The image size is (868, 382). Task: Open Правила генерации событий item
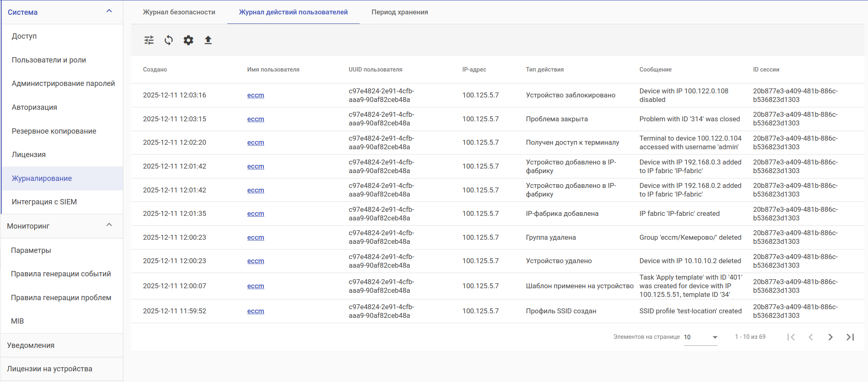[61, 274]
